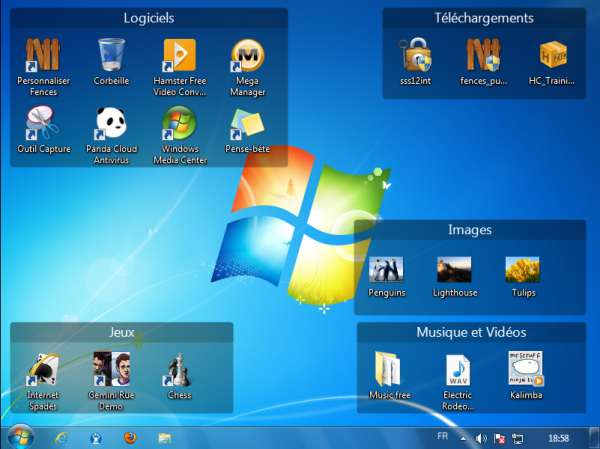The width and height of the screenshot is (600, 449).
Task: Click the Windows Start button
Action: (x=20, y=437)
